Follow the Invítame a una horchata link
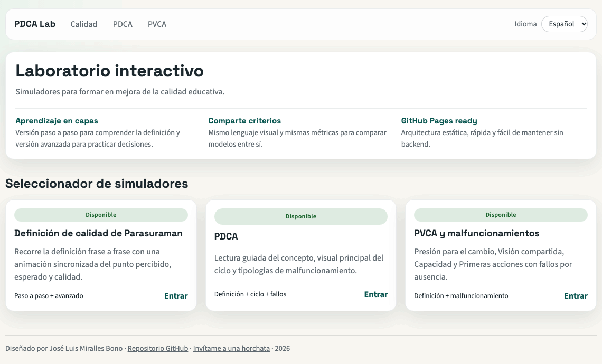 point(231,348)
